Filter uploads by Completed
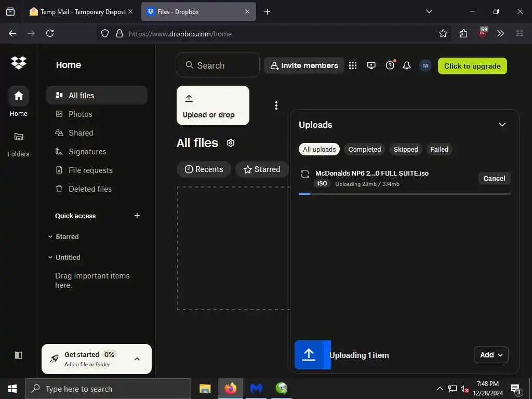Viewport: 532px width, 399px height. pyautogui.click(x=364, y=149)
